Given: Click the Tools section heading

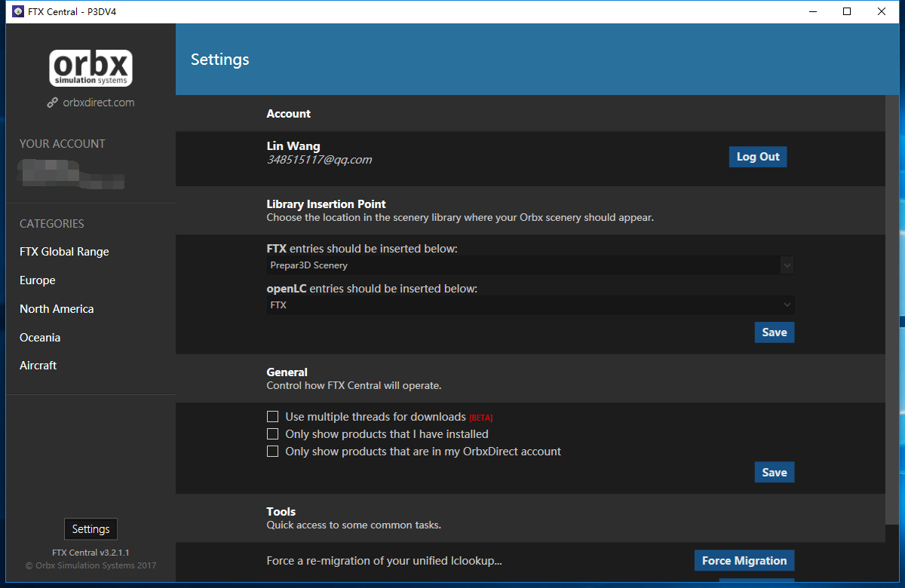Looking at the screenshot, I should point(281,512).
